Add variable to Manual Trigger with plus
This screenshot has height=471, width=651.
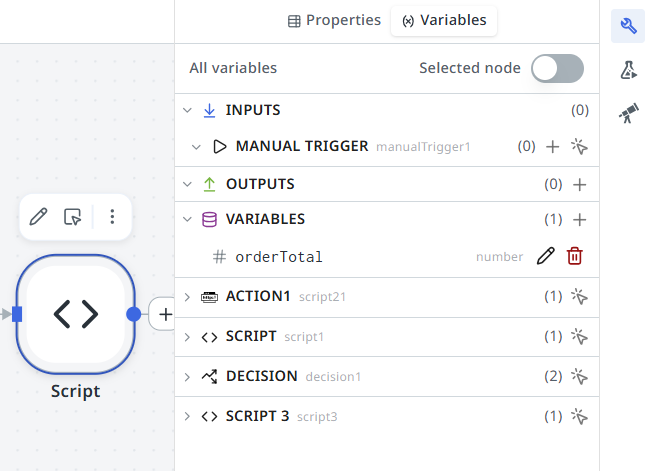(x=552, y=147)
